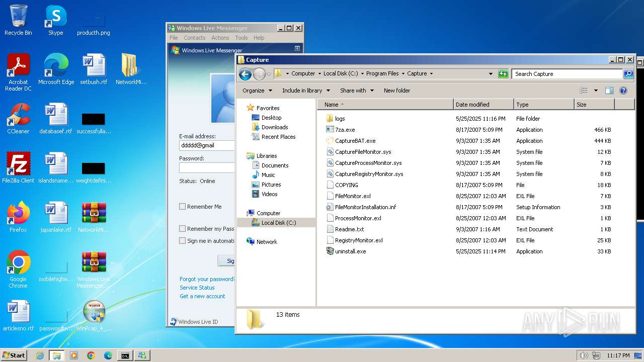Screen dimensions: 644x362
Task: Check Remember my Password checkbox
Action: [183, 229]
